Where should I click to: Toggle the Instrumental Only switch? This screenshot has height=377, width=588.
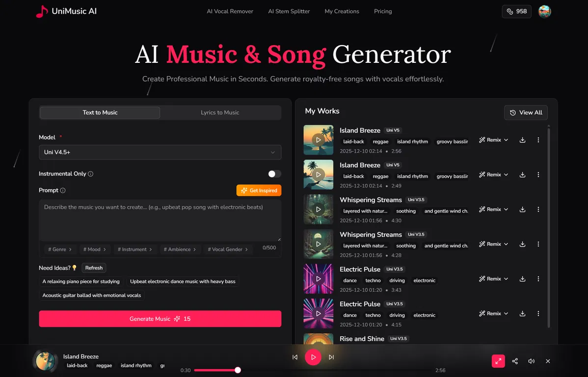point(274,174)
